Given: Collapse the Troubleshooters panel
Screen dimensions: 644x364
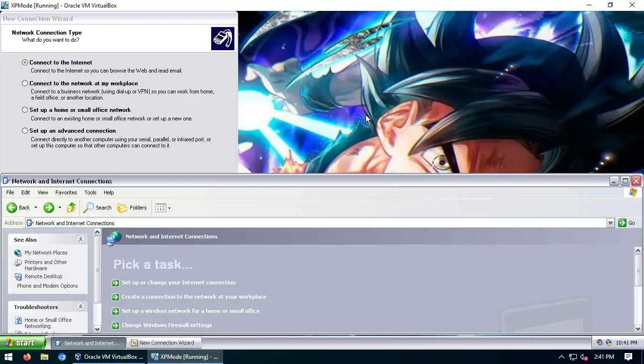Looking at the screenshot, I should pos(80,307).
